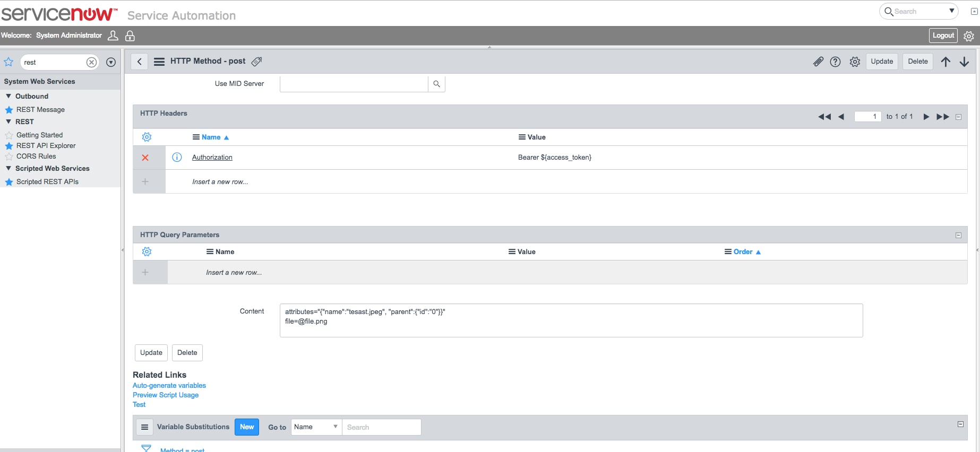
Task: Open the Scripted REST APIs module
Action: [x=47, y=182]
